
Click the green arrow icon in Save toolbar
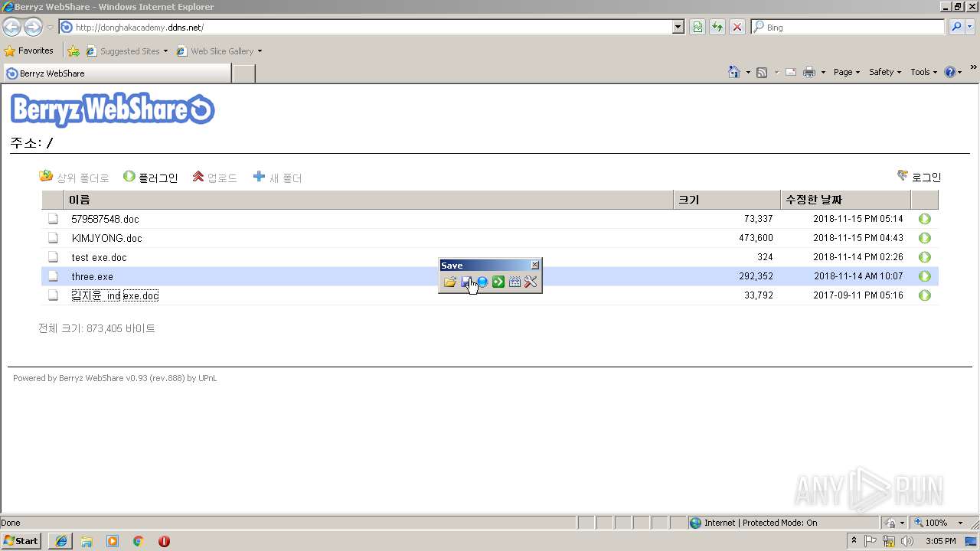(x=498, y=282)
